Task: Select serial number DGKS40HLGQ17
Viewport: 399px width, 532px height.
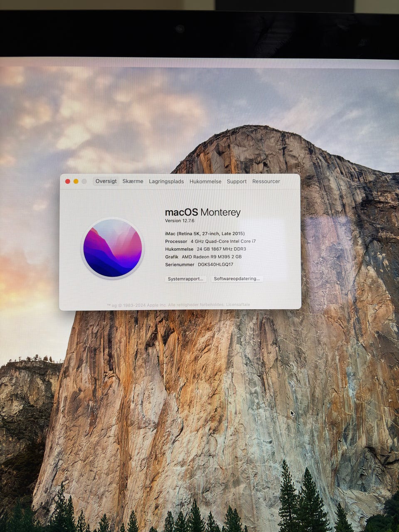Action: click(215, 264)
